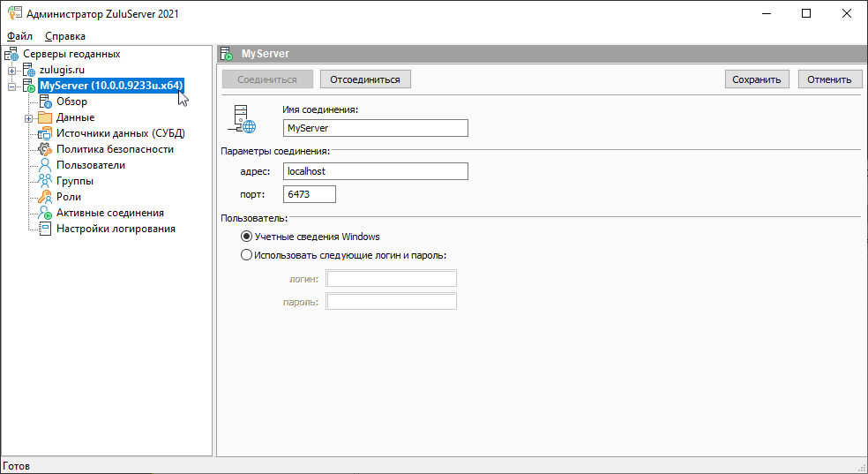
Task: Click the адрес field containing localhost
Action: pos(375,171)
